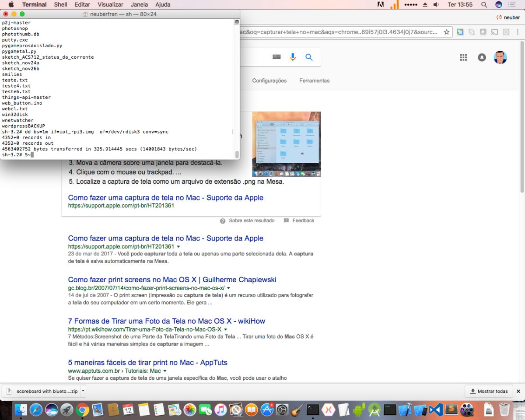This screenshot has width=525, height=420.
Task: Expand dropdown arrow beside gc.blog.br URL
Action: [228, 288]
